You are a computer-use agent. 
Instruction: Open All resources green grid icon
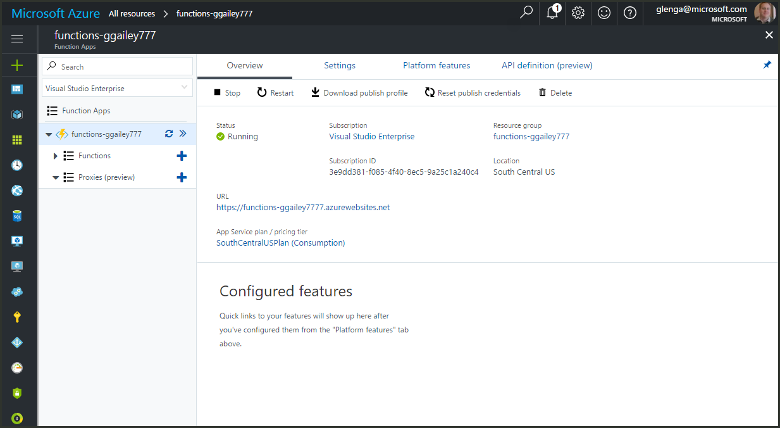17,140
